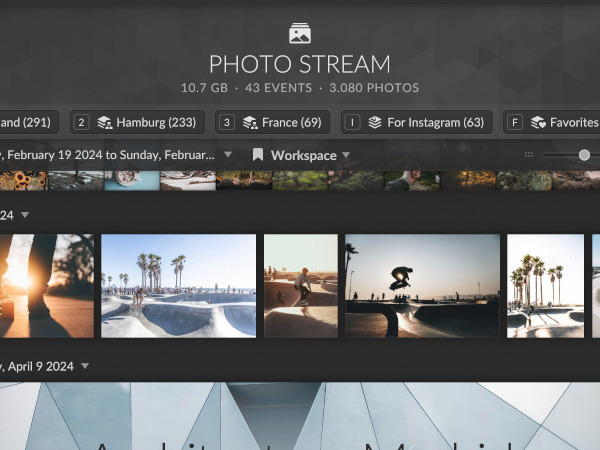Click the Workspace bookmark icon
Viewport: 600px width, 450px height.
coord(258,155)
